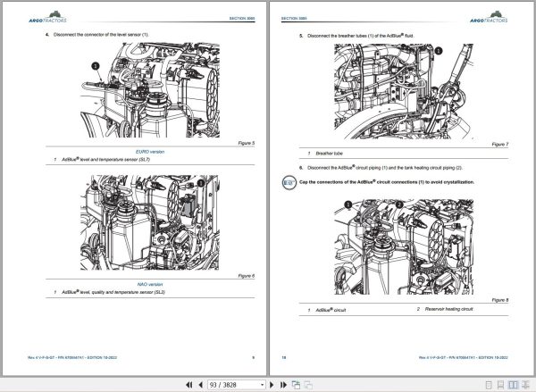Click the 'AdBlue circuit' legend under Figure 8
The image size is (536, 392).
click(x=331, y=310)
